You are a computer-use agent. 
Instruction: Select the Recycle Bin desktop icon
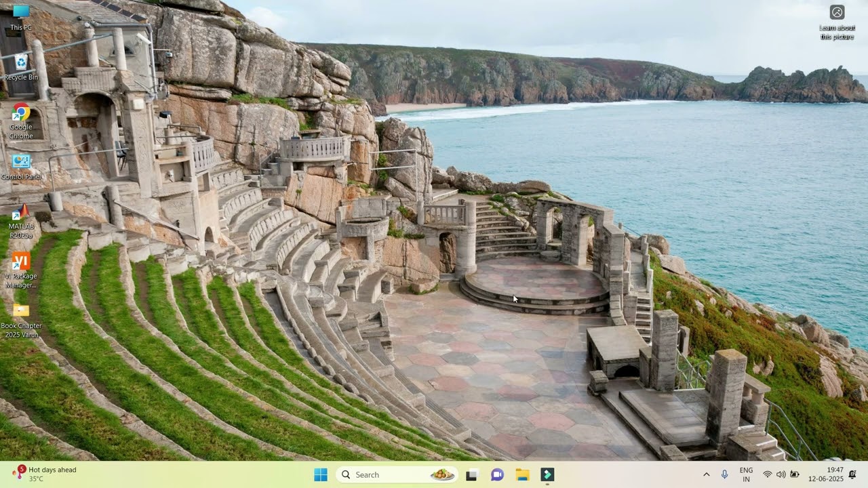point(21,67)
